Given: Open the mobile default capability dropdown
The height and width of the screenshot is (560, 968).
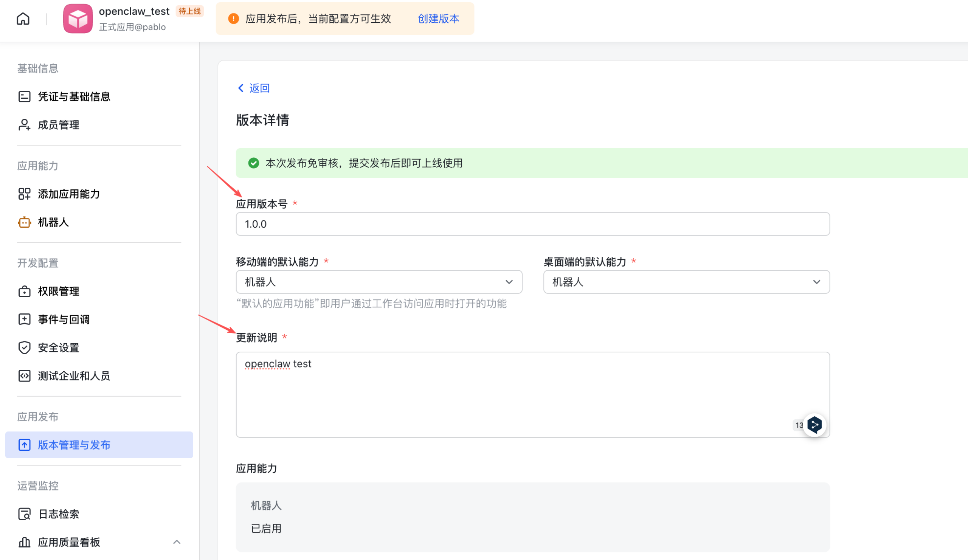Looking at the screenshot, I should (x=379, y=282).
